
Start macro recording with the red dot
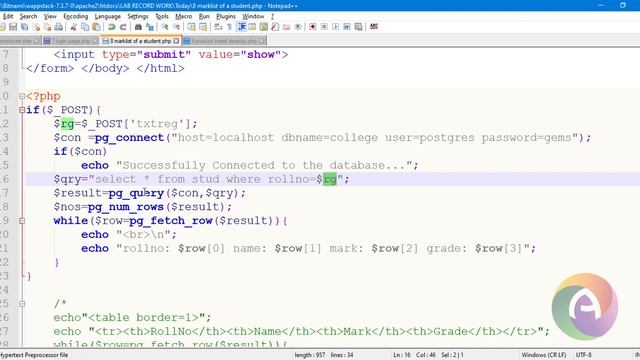coord(313,27)
